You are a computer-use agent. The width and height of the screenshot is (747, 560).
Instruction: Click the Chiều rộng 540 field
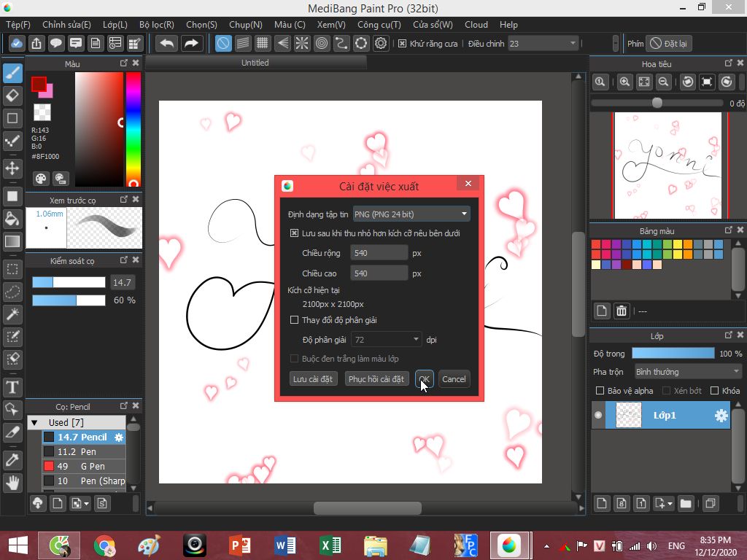[379, 253]
